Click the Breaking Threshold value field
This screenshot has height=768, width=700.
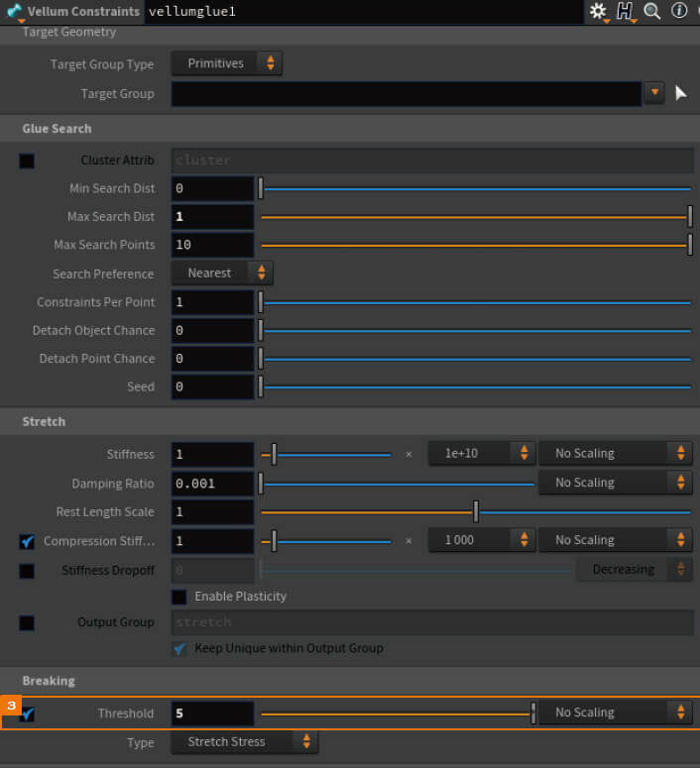[x=213, y=713]
